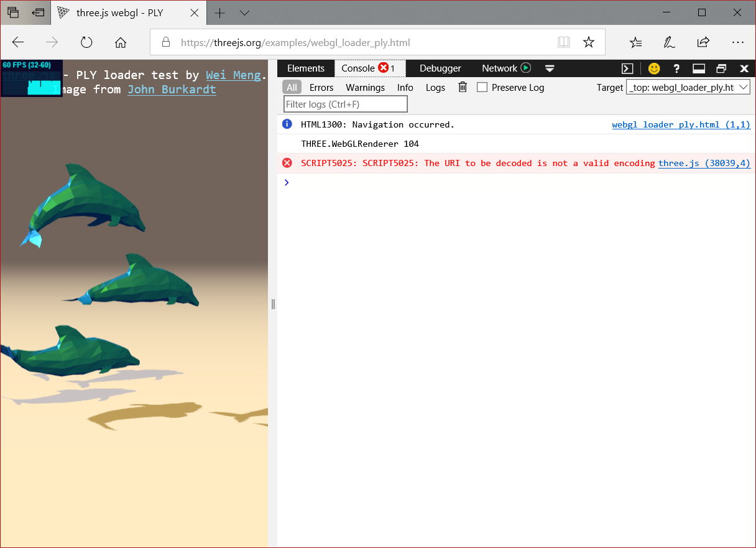Viewport: 756px width, 548px height.
Task: Switch to the Elements tab
Action: pos(306,68)
